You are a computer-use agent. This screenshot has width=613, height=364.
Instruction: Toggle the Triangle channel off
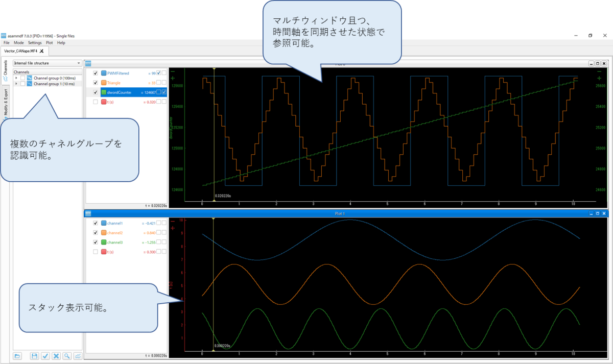pos(96,83)
